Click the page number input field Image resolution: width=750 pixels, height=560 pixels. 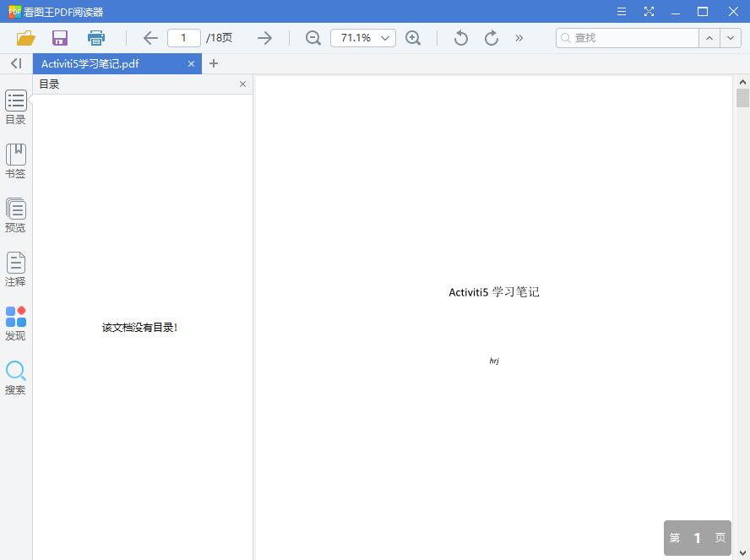[x=183, y=38]
